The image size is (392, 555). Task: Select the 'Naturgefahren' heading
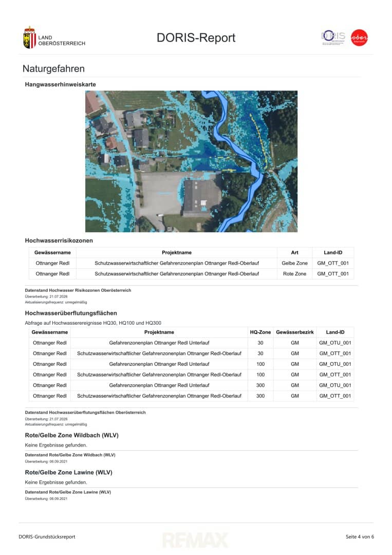(53, 69)
